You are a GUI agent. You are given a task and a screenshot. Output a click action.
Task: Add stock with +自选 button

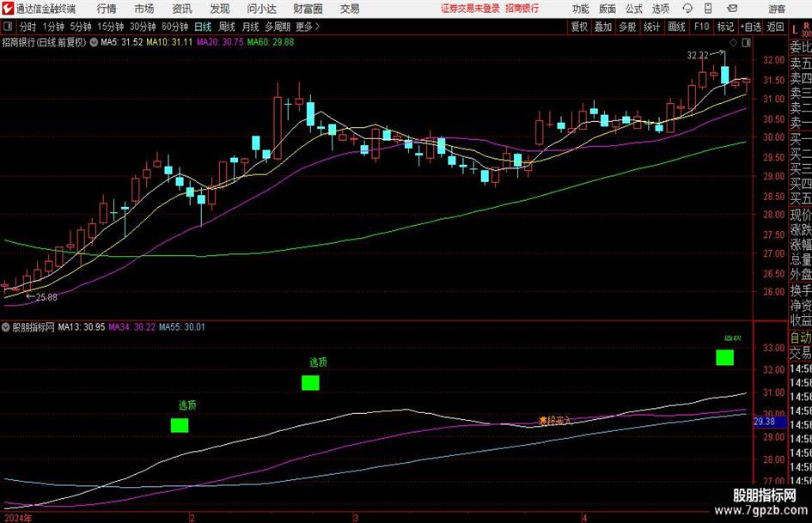click(751, 27)
